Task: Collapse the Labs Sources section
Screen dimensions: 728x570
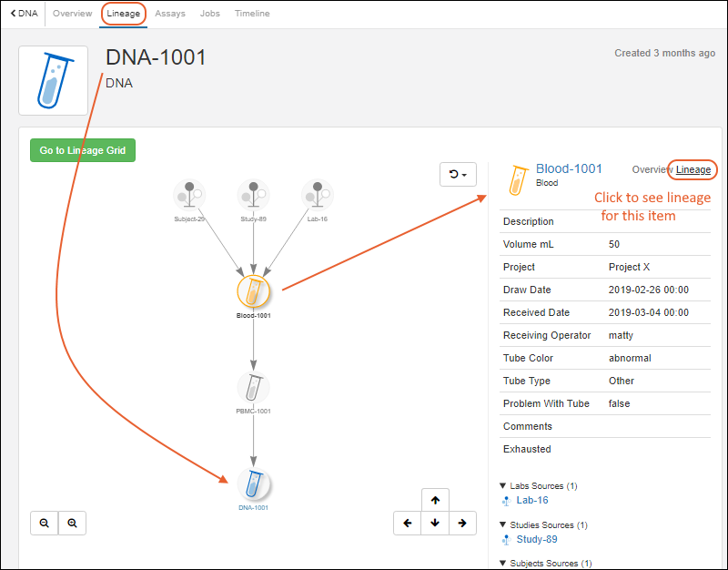Action: click(x=503, y=486)
